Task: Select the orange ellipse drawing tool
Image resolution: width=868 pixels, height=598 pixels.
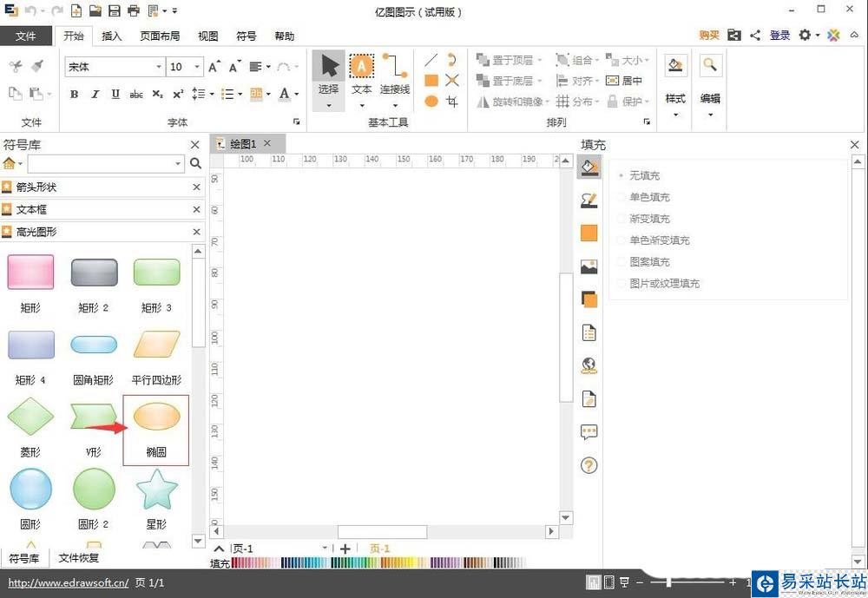Action: click(431, 102)
